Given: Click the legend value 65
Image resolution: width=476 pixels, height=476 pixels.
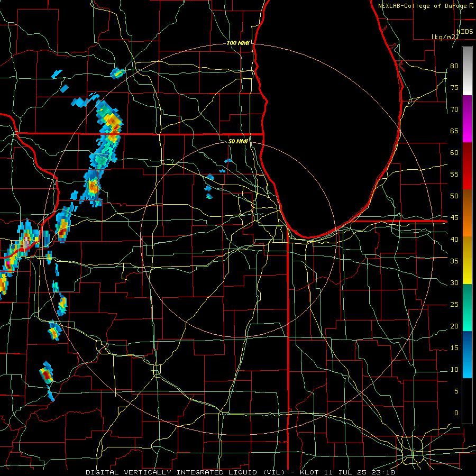Looking at the screenshot, I should [454, 131].
